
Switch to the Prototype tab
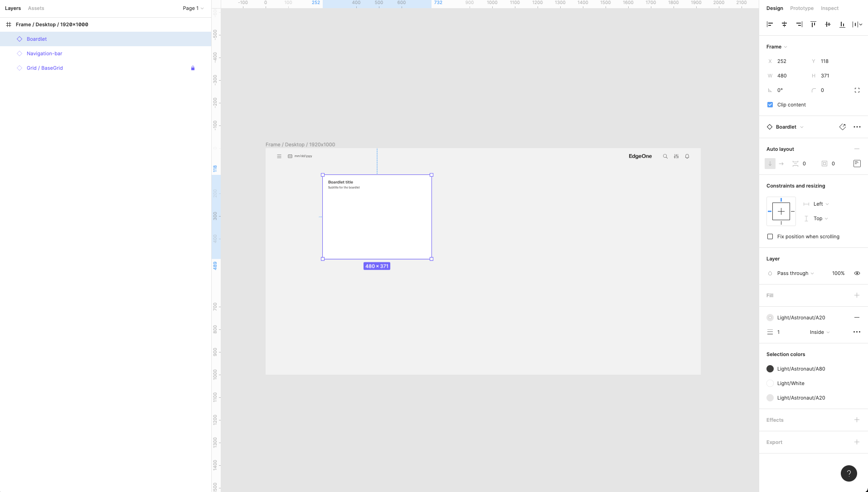tap(801, 8)
